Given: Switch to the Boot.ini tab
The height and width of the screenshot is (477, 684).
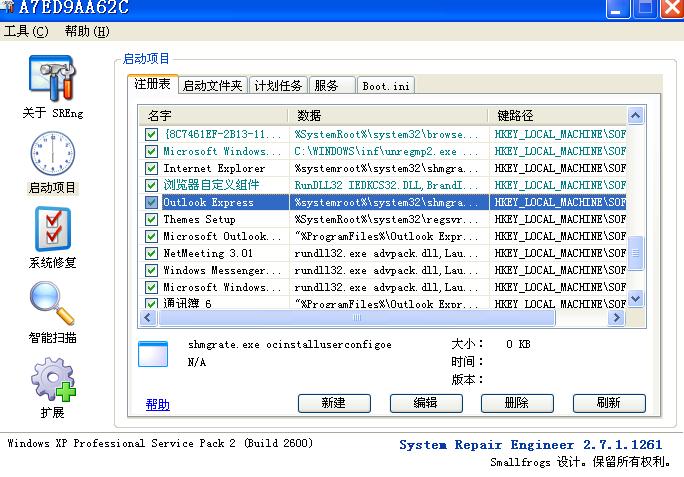Looking at the screenshot, I should (x=386, y=86).
